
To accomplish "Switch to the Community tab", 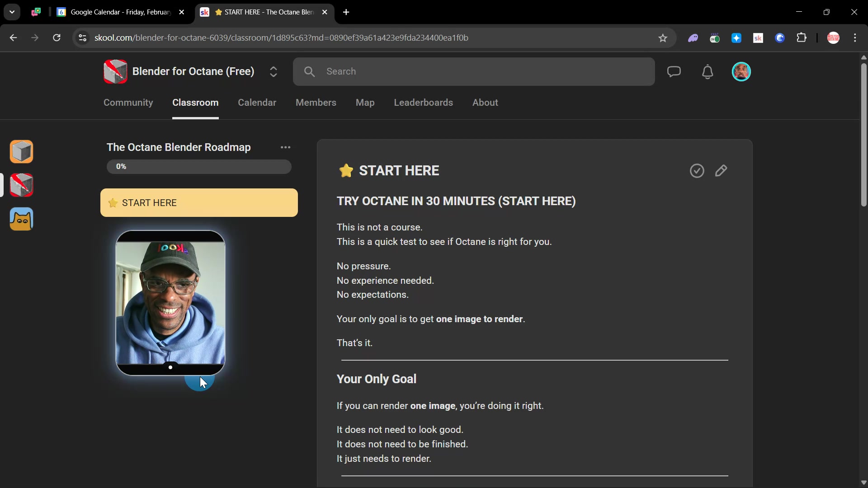I will coord(128,103).
